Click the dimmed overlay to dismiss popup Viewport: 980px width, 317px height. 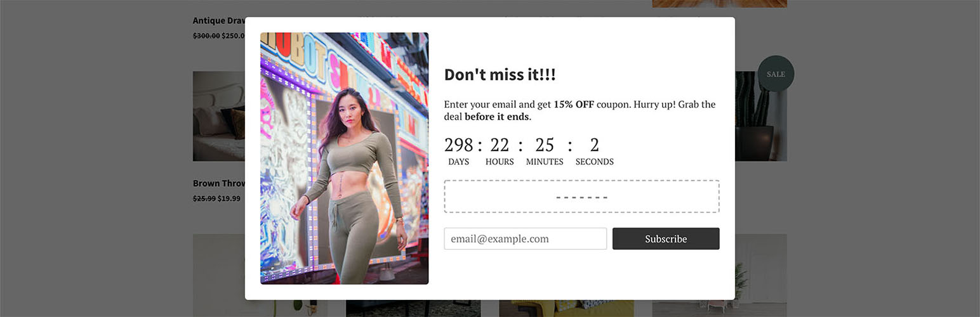pyautogui.click(x=95, y=158)
